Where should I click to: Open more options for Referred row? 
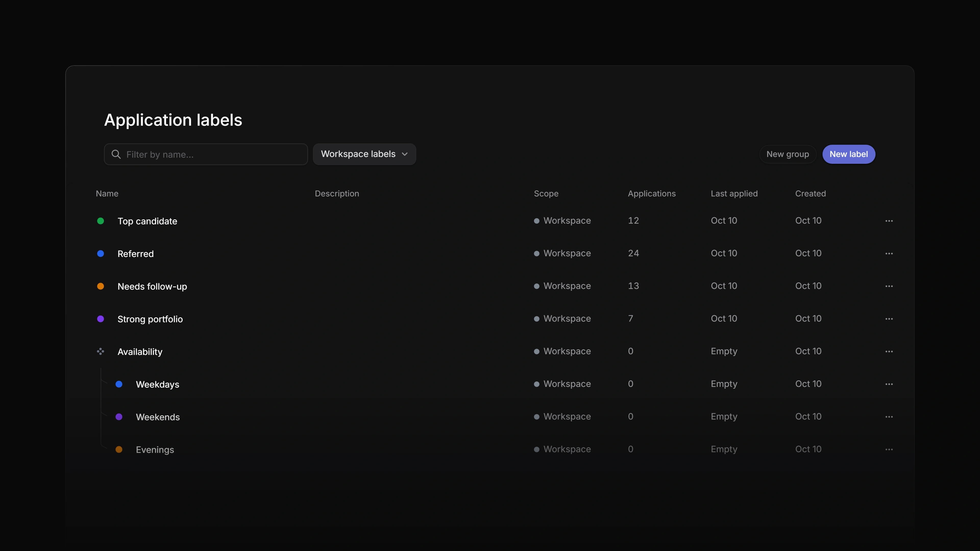[889, 254]
